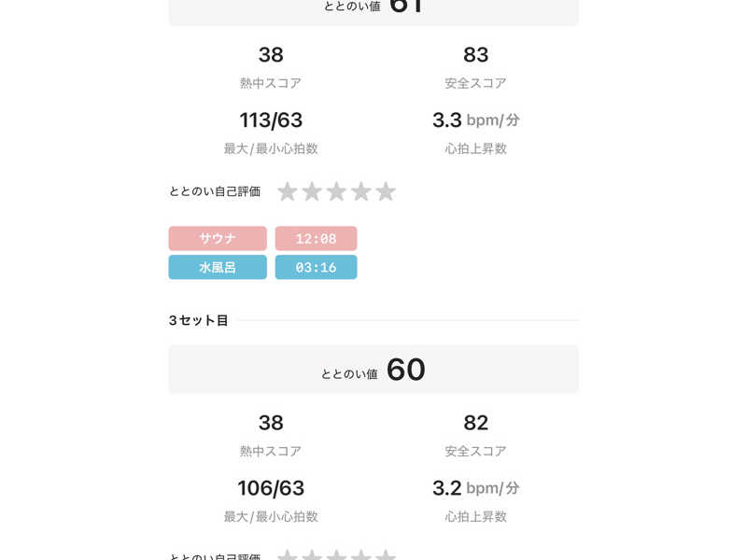Click the 安全スコア 83 value
Image resolution: width=747 pixels, height=560 pixels.
click(475, 56)
